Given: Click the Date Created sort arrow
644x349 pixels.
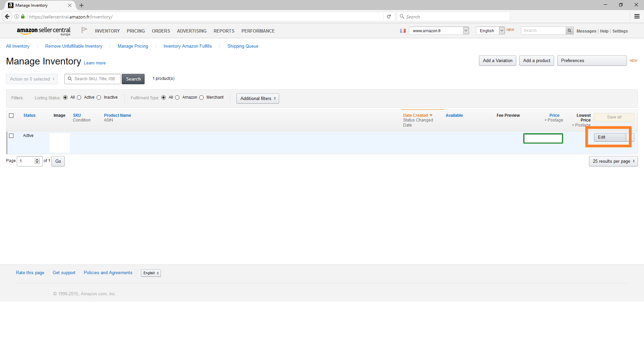Looking at the screenshot, I should pyautogui.click(x=431, y=115).
